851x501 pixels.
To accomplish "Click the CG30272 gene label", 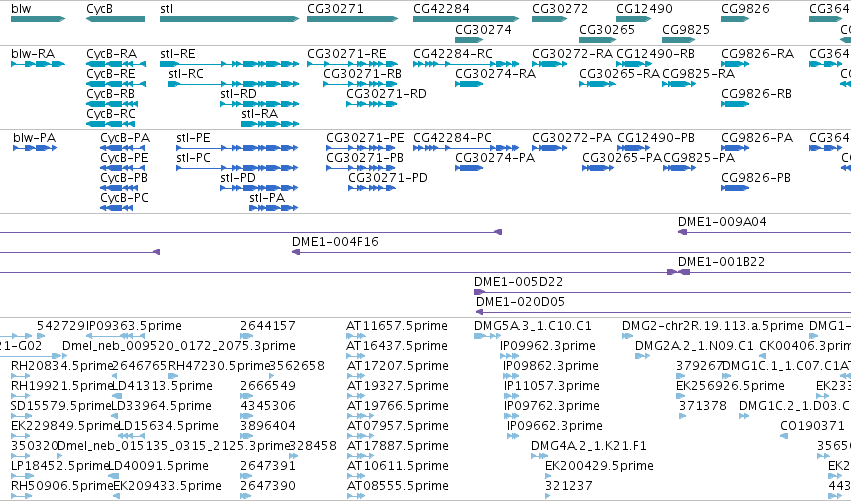I will coord(560,9).
